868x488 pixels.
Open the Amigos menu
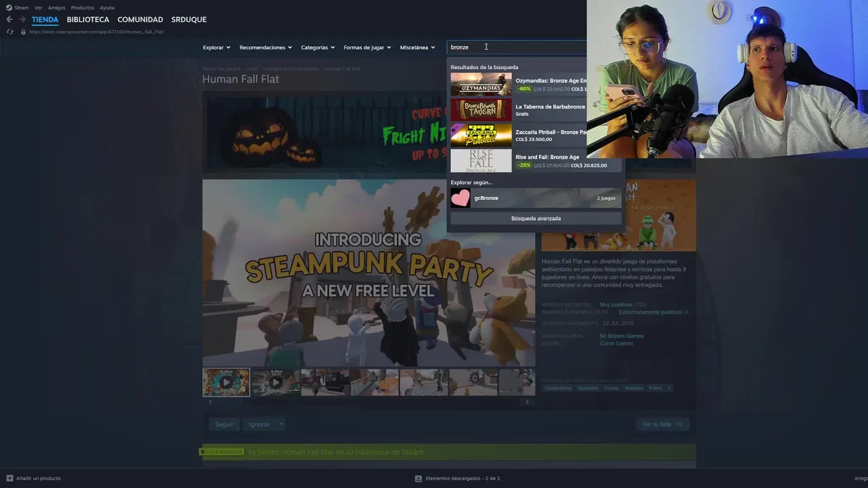(56, 7)
